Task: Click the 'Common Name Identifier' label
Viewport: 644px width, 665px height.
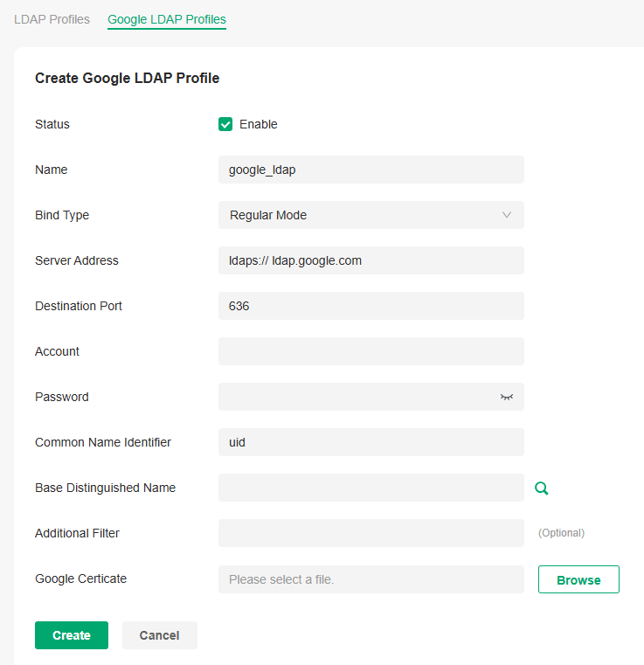Action: (x=103, y=442)
